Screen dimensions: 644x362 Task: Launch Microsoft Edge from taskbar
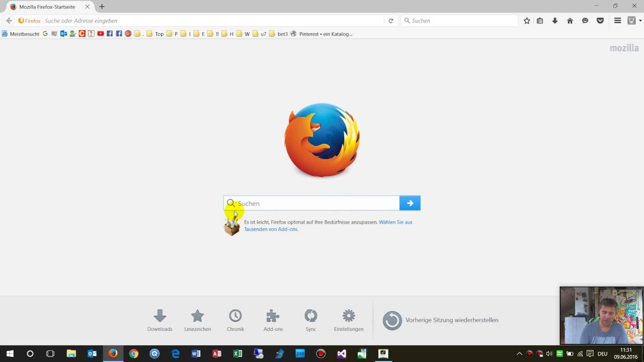[x=175, y=353]
